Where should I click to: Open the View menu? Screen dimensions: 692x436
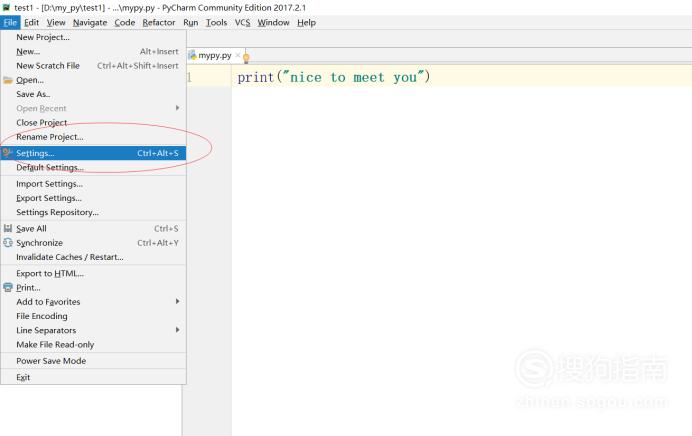[x=56, y=23]
